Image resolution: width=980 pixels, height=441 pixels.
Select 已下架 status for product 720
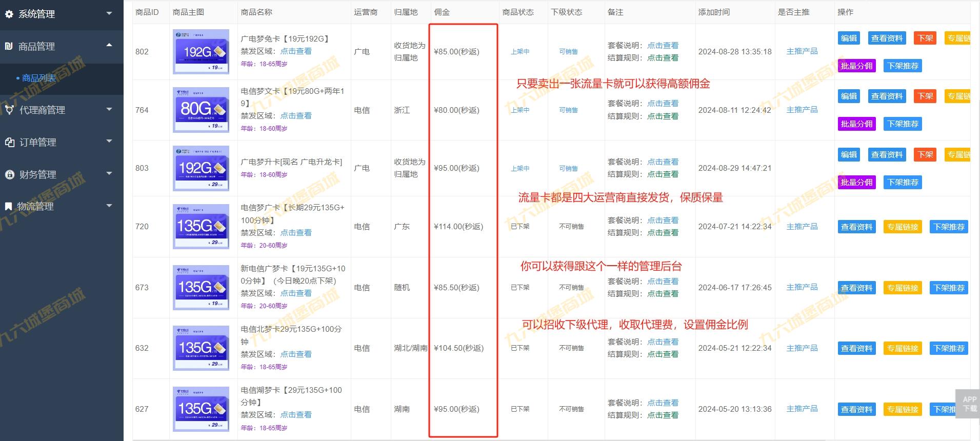click(x=520, y=227)
